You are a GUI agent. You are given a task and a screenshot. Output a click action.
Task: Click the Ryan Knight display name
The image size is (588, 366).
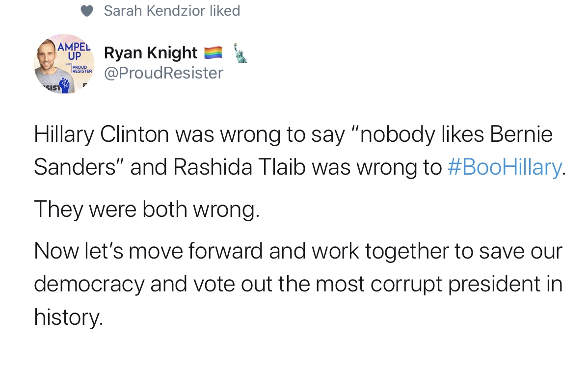coord(151,53)
